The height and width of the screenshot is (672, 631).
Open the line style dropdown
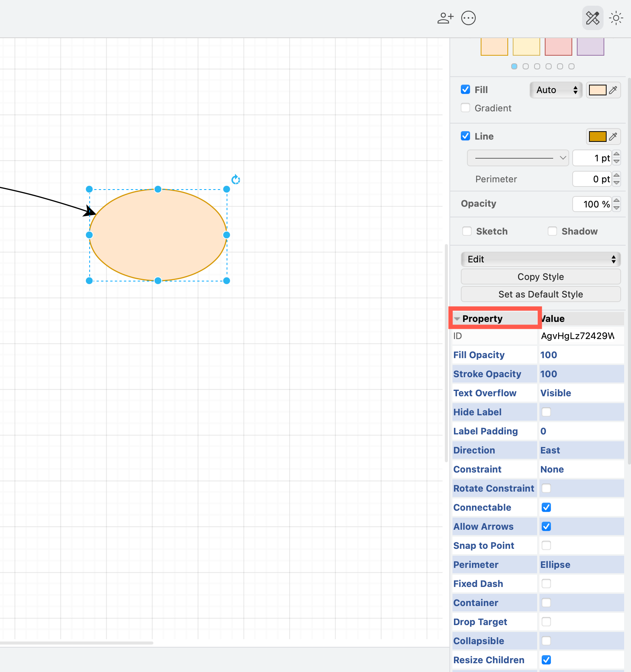[x=517, y=158]
